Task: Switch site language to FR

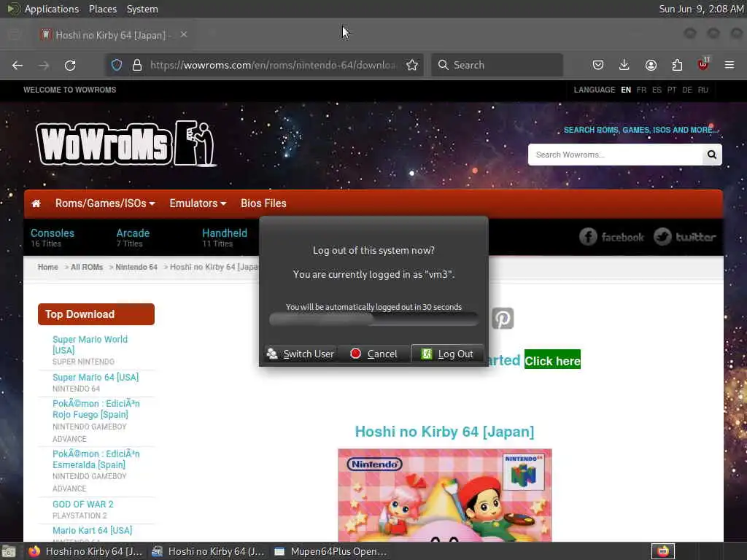Action: [641, 90]
